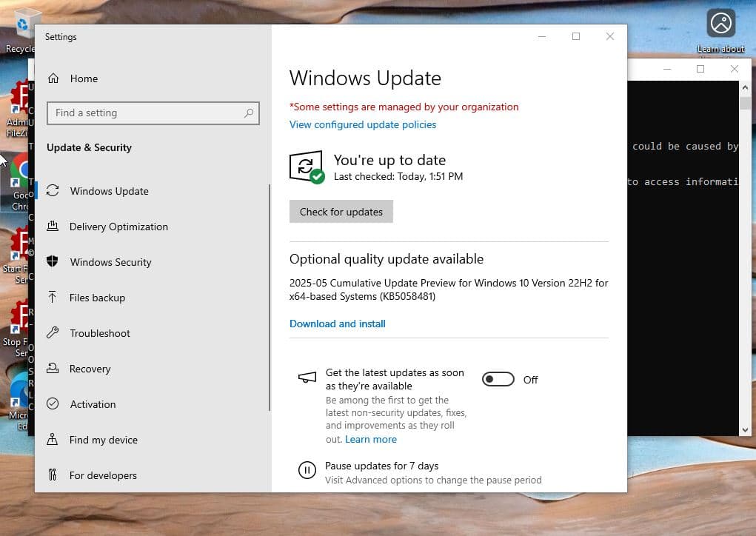756x536 pixels.
Task: Click Download and install link
Action: pos(337,324)
